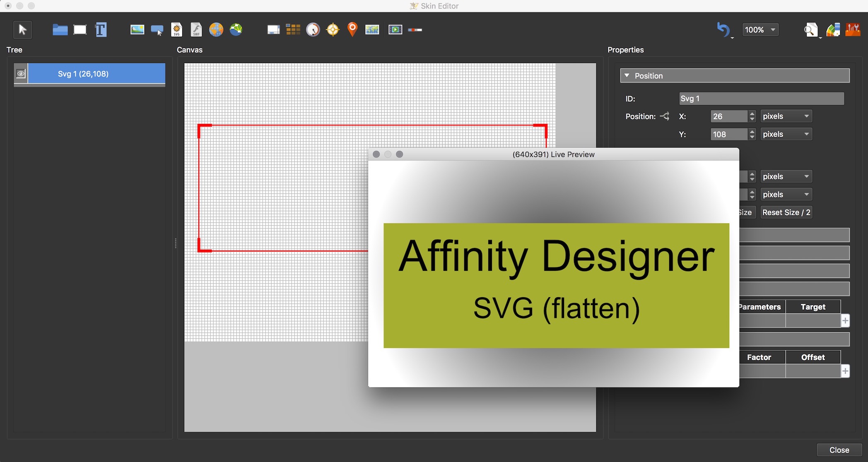Collapse the Position section
Image resolution: width=868 pixels, height=462 pixels.
(x=627, y=76)
